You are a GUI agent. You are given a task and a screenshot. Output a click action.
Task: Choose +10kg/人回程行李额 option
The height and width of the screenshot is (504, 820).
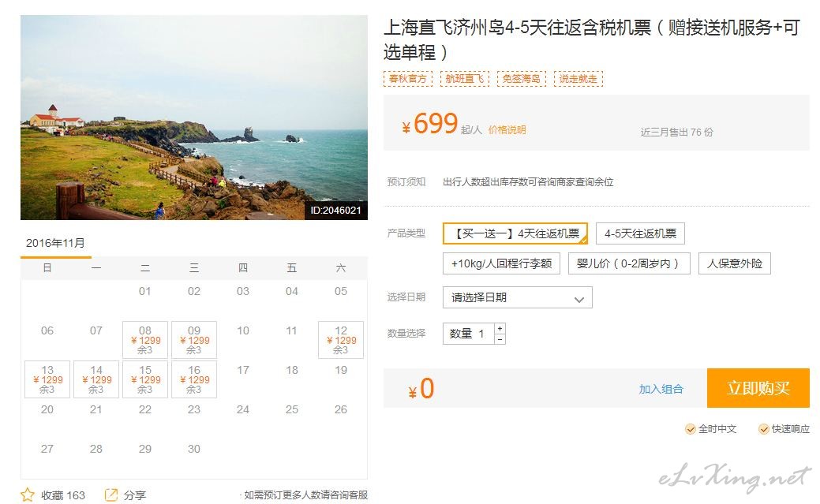[x=501, y=263]
